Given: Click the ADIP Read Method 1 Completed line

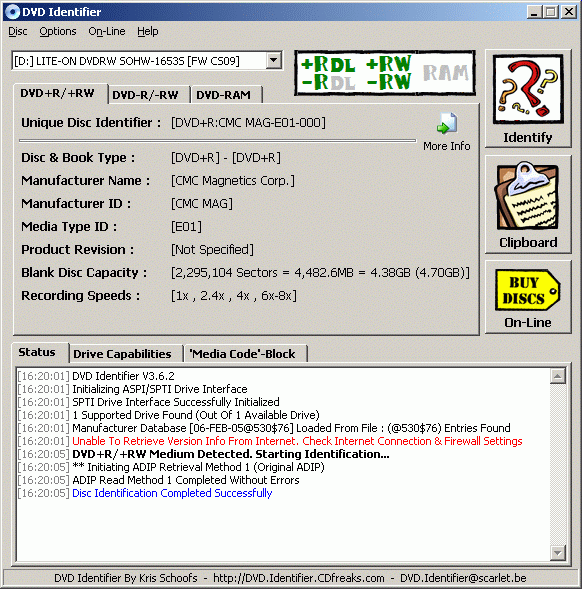Looking at the screenshot, I should coord(186,480).
